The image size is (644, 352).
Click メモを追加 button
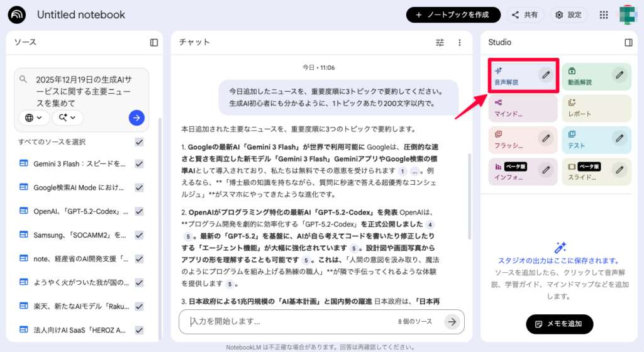coord(559,324)
